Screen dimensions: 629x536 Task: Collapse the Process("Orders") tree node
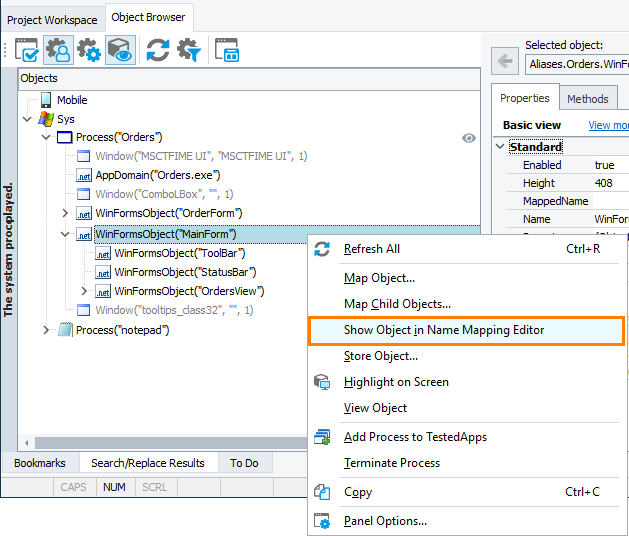[x=46, y=138]
